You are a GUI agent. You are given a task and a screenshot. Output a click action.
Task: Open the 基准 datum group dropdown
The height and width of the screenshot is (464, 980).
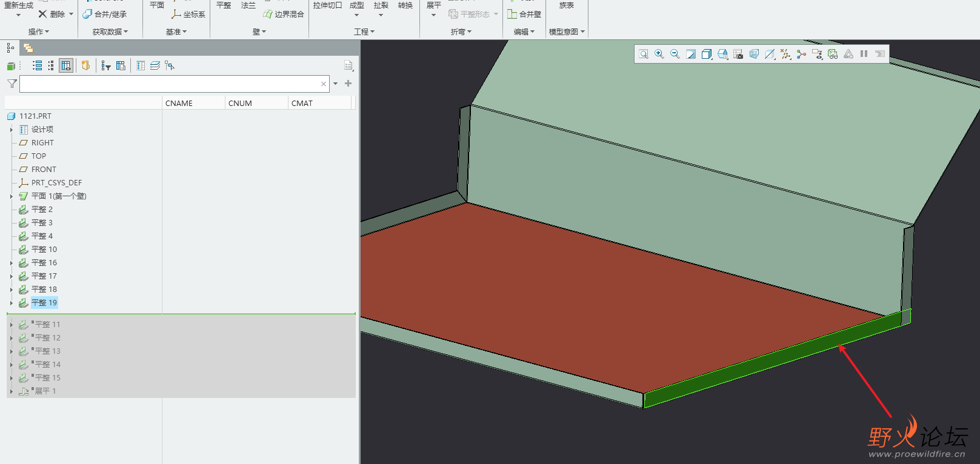(176, 31)
